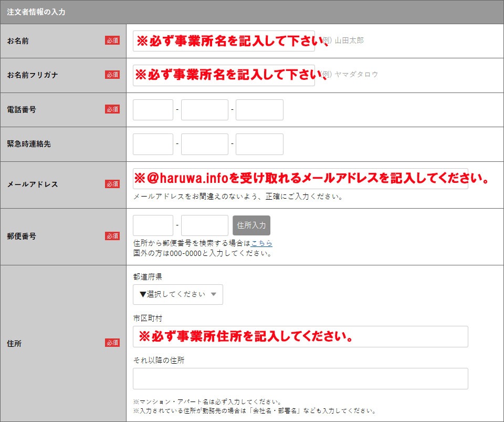Click the お名前 name input field

[x=224, y=41]
